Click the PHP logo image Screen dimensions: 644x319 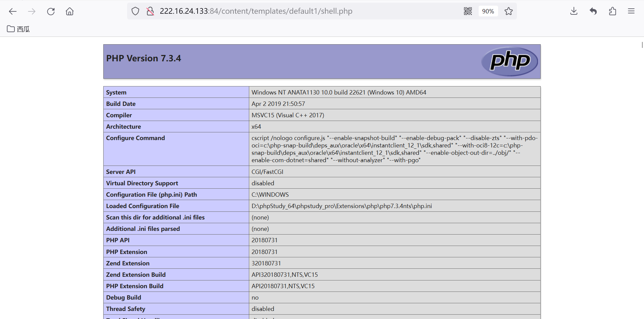509,61
